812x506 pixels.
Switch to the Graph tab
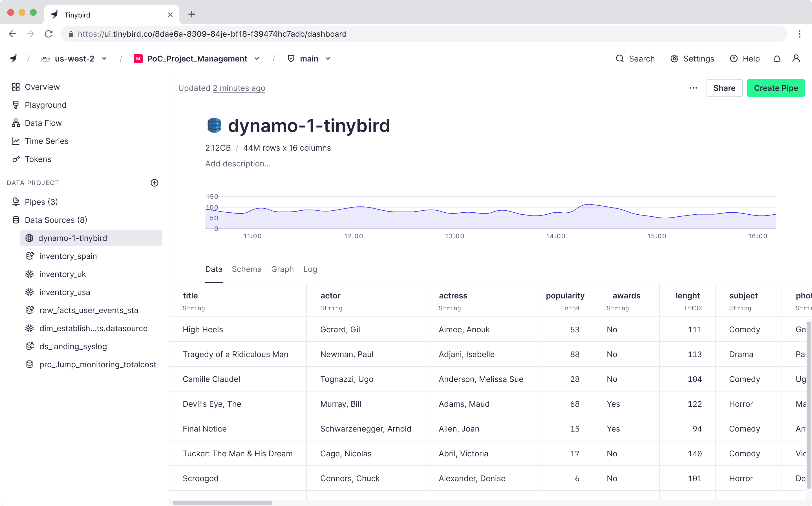point(282,269)
